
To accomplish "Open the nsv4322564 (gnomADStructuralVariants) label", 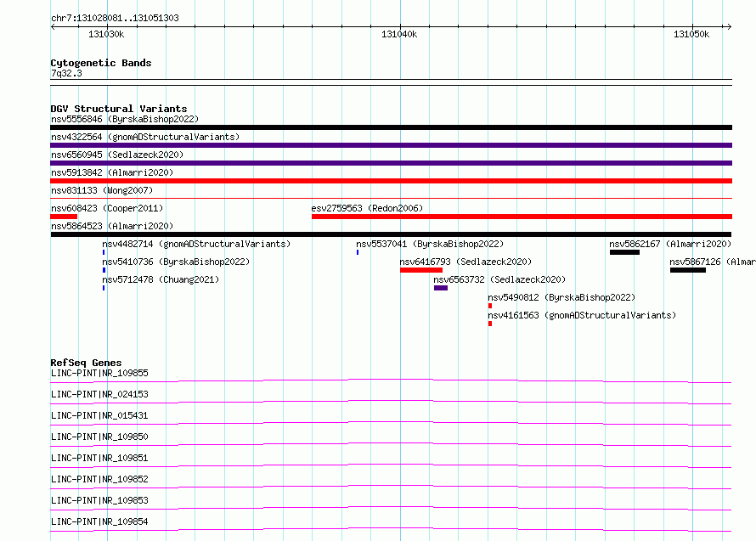I will pyautogui.click(x=145, y=137).
